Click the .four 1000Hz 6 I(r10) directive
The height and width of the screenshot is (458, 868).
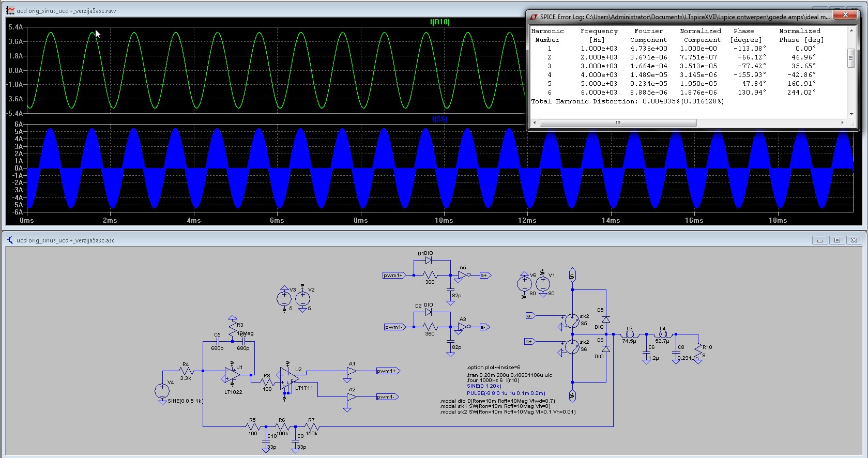(493, 380)
